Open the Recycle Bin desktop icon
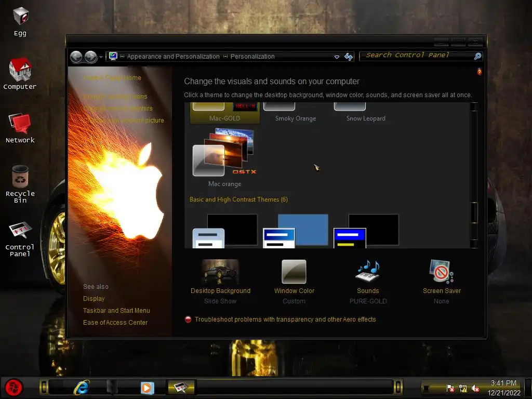The width and height of the screenshot is (532, 399). point(20,184)
